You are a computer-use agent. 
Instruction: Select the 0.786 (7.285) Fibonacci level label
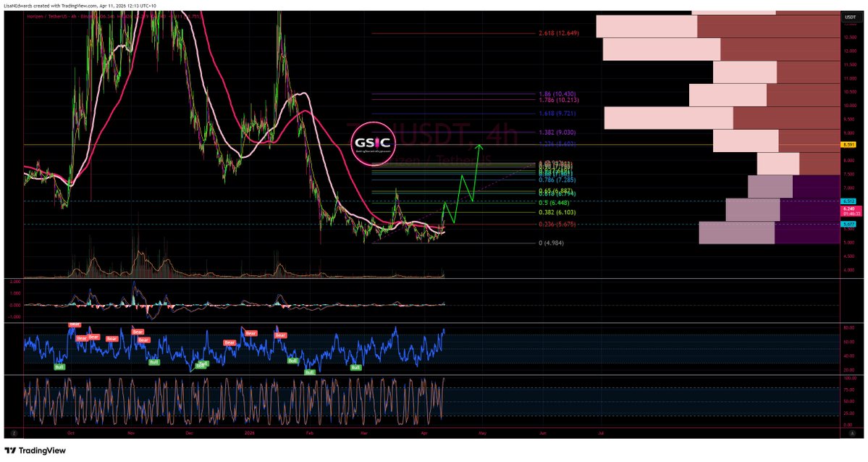pos(557,180)
